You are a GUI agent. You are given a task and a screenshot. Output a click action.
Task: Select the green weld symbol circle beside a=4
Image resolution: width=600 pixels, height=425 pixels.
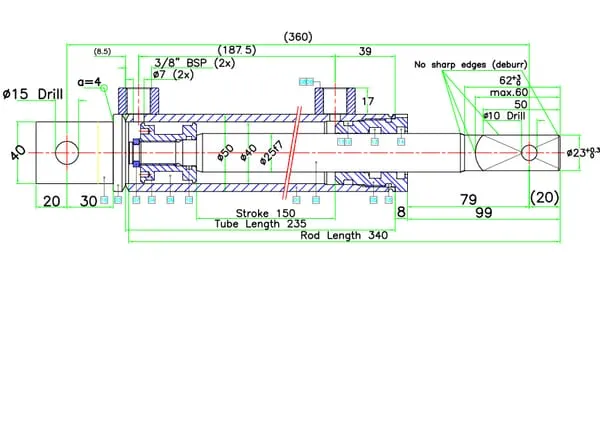(x=103, y=89)
